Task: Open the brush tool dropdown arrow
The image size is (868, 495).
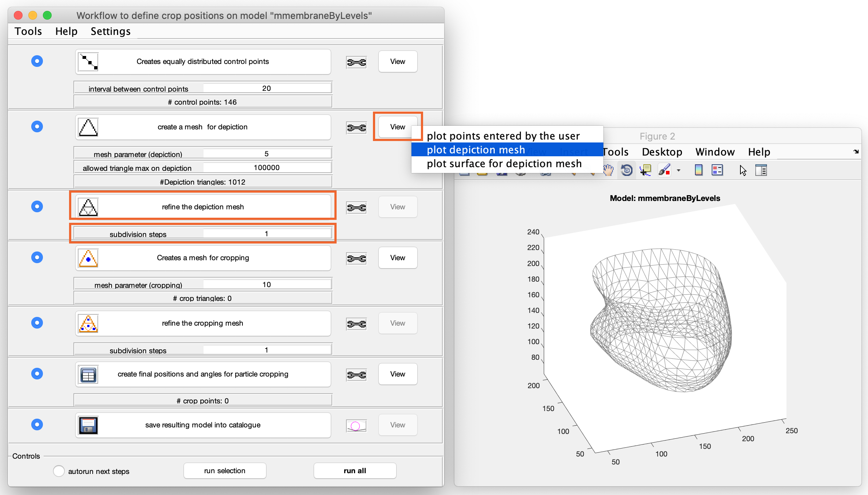Action: (679, 170)
